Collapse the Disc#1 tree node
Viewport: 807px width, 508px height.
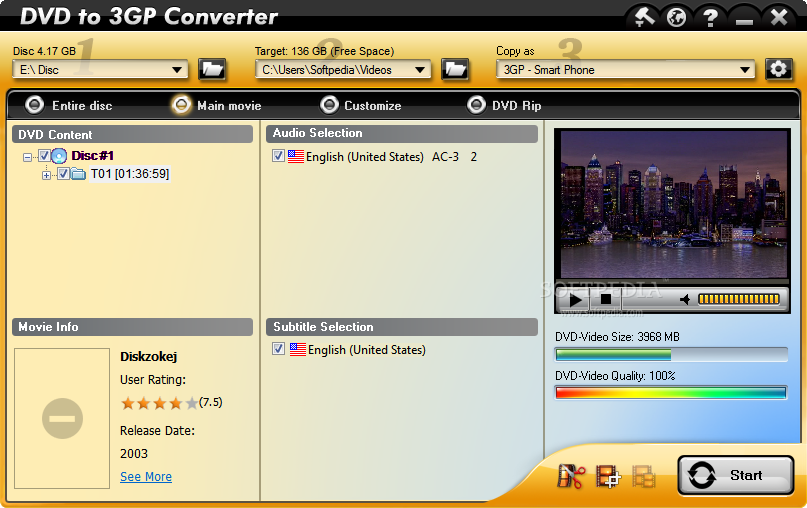pos(27,157)
